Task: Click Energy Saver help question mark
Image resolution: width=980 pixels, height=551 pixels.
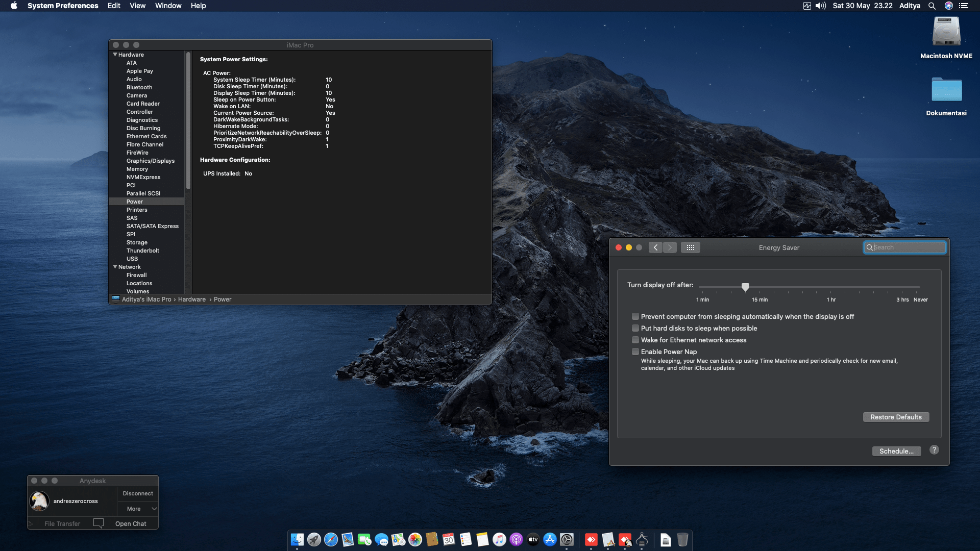Action: [934, 450]
